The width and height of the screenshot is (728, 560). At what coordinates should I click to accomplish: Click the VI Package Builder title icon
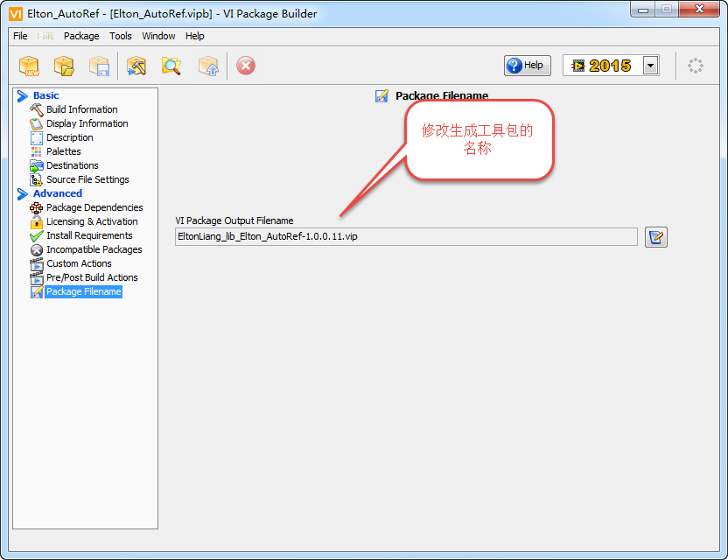click(x=16, y=14)
